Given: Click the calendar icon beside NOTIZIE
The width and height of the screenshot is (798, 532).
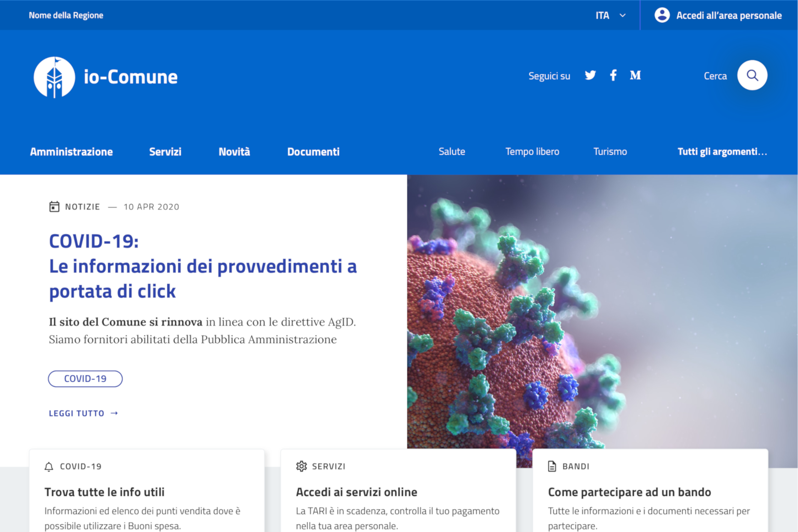Looking at the screenshot, I should (x=54, y=206).
